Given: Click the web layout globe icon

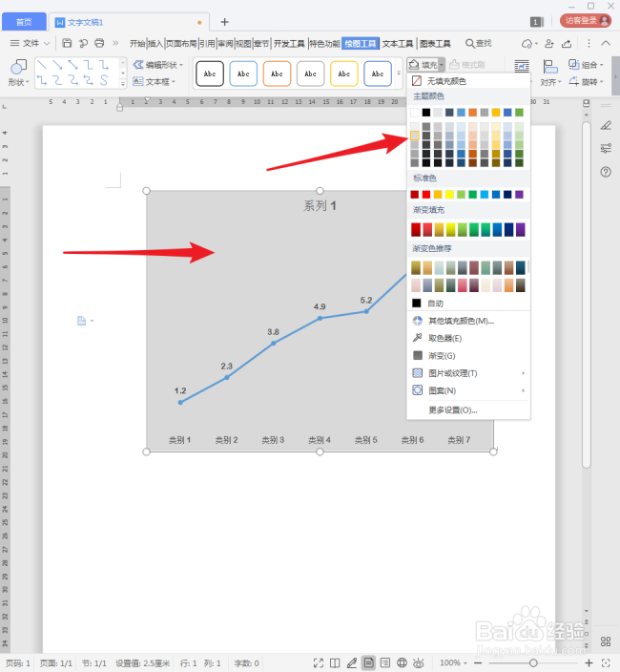Looking at the screenshot, I should pos(402,663).
